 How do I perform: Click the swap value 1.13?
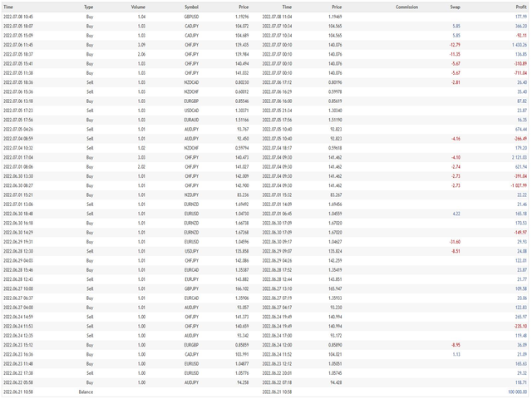[456, 355]
